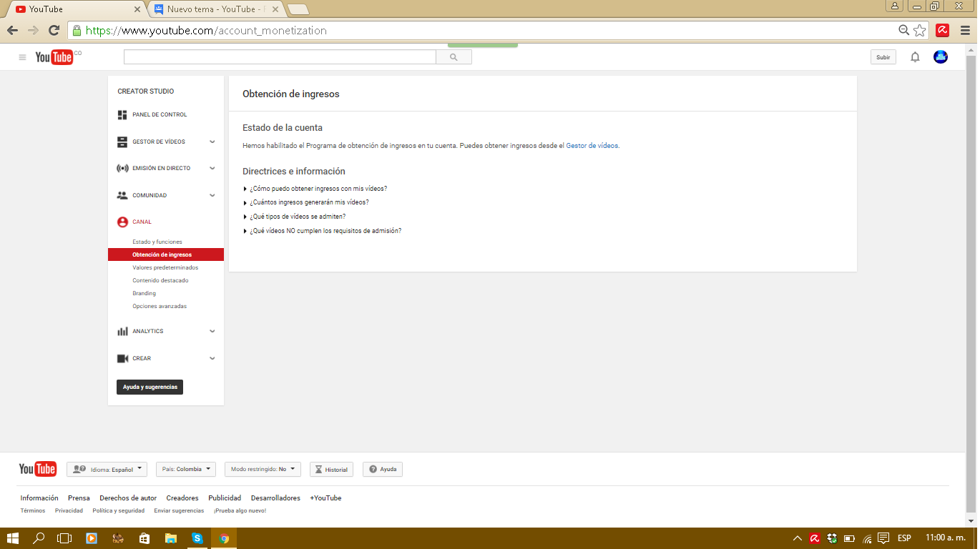This screenshot has height=549, width=980.
Task: Click the Gestor de Vídeos icon
Action: (122, 142)
